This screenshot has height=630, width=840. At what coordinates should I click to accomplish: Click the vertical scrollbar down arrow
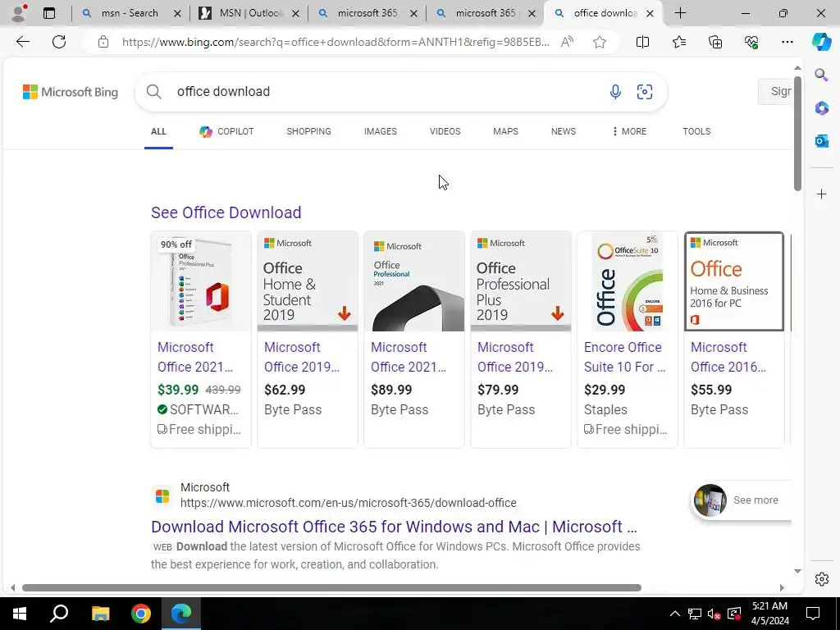(797, 571)
